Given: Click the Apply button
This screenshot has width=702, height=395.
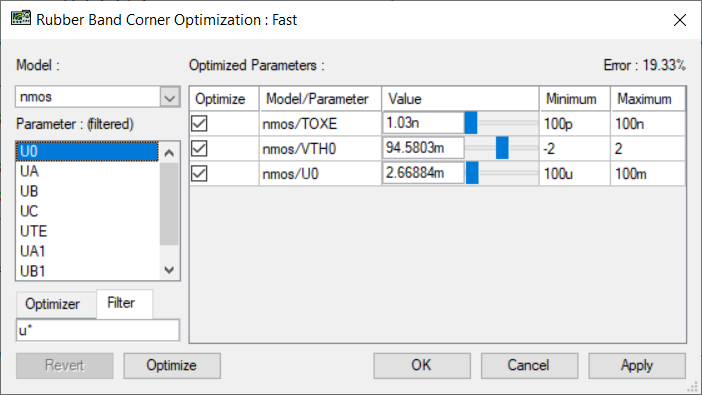Looking at the screenshot, I should [x=637, y=365].
